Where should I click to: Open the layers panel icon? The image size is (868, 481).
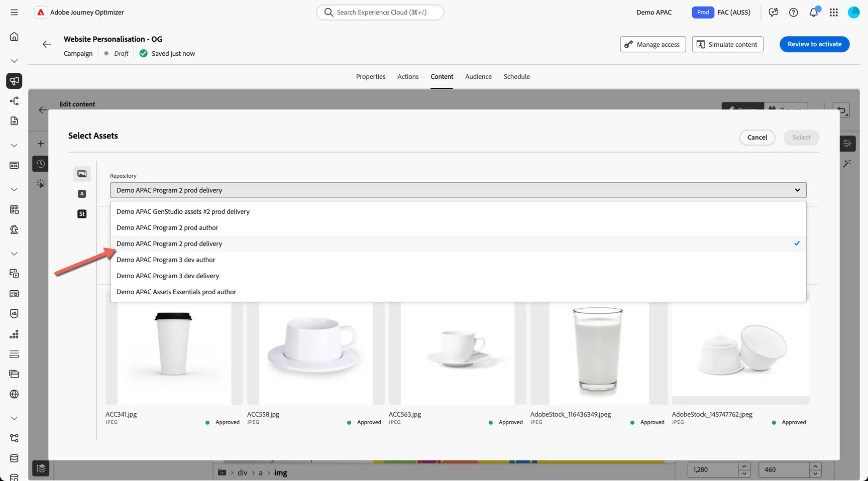point(41,468)
